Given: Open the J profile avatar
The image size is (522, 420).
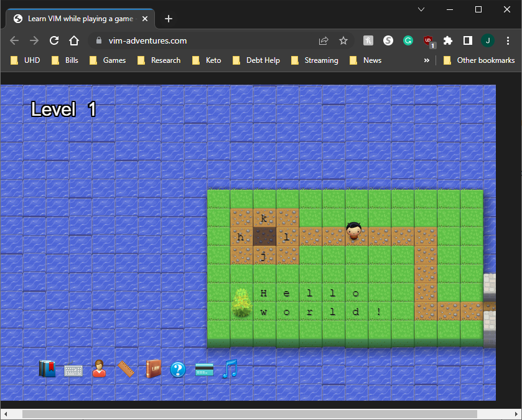Looking at the screenshot, I should coord(488,40).
